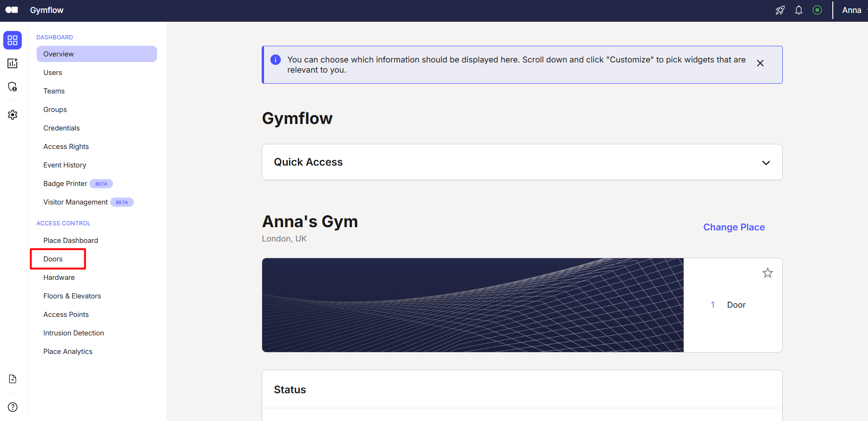Click the 1 Door count
868x421 pixels.
click(x=728, y=305)
